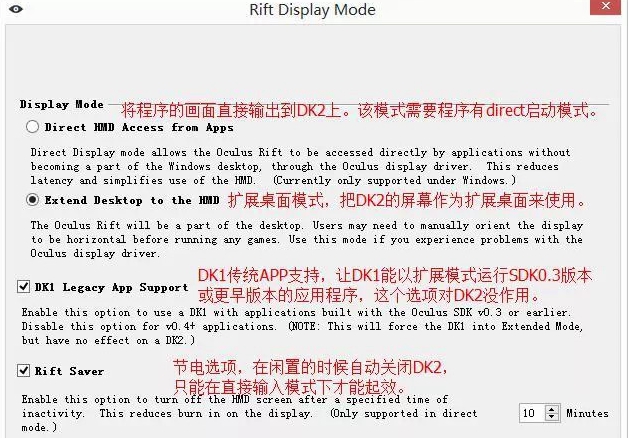Select Direct HMD Access from Apps option
Image resolution: width=628 pixels, height=438 pixels.
[x=32, y=127]
